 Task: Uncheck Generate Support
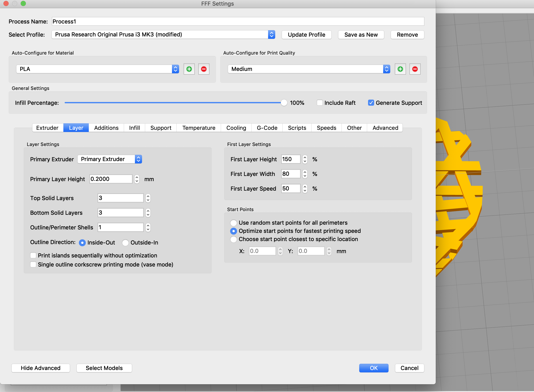(371, 103)
